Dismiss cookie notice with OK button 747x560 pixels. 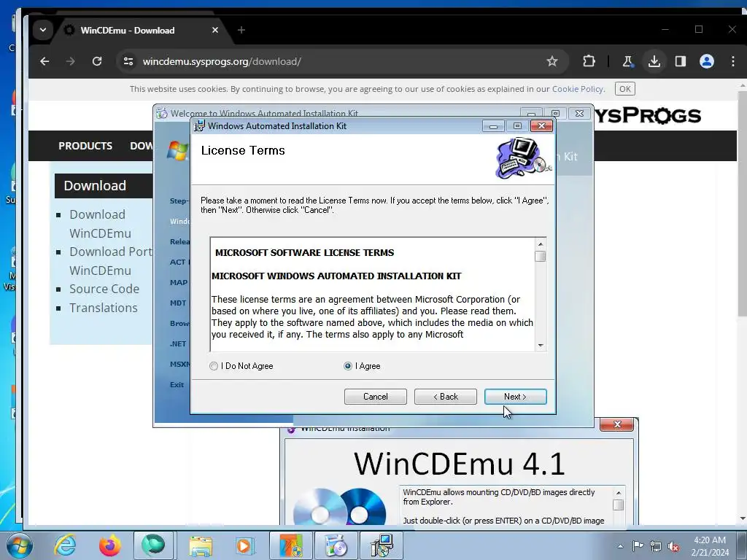click(625, 88)
